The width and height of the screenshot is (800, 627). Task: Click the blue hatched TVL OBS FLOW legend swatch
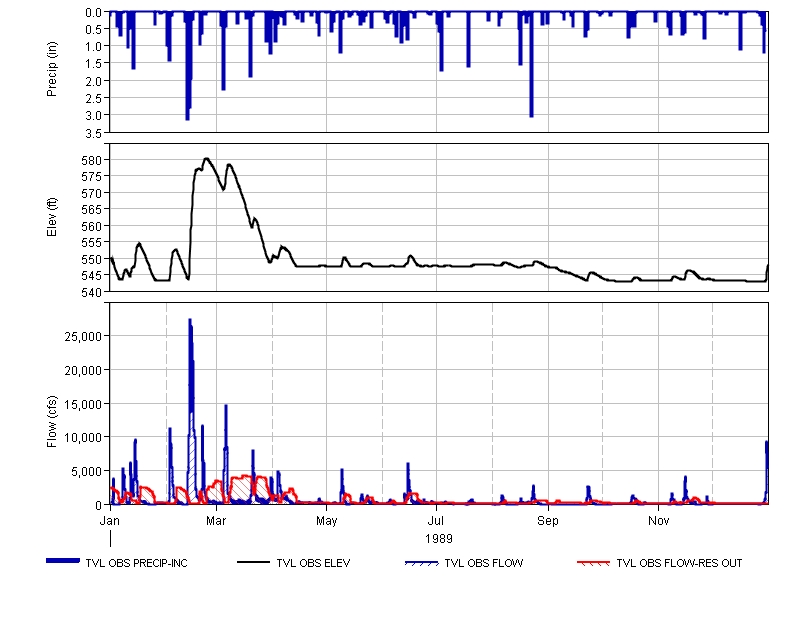point(421,563)
